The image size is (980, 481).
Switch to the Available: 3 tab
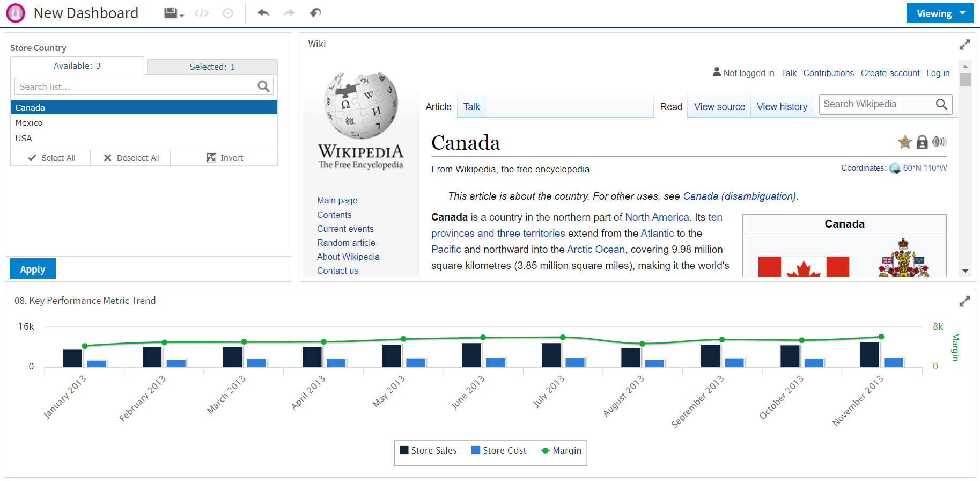[x=77, y=65]
